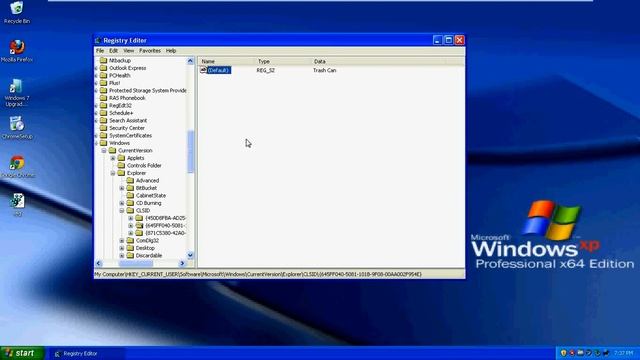
Task: Select the ChromeSetup installer icon
Action: pyautogui.click(x=17, y=124)
